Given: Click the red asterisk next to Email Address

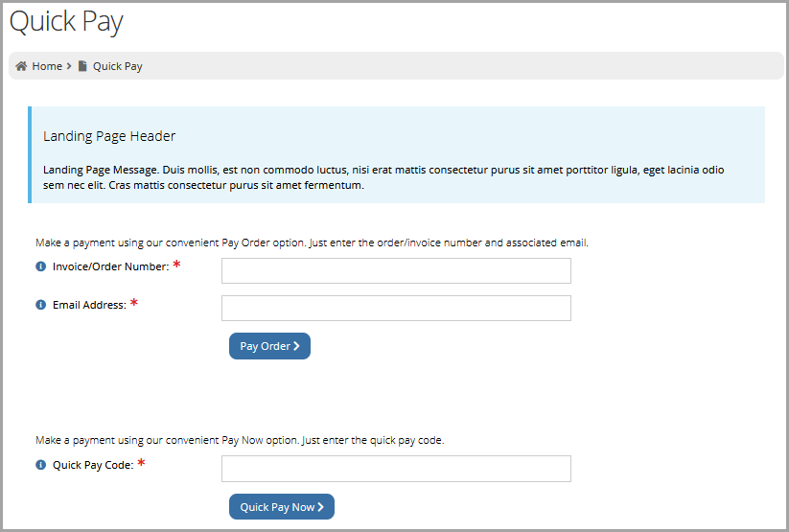Looking at the screenshot, I should click(x=134, y=303).
